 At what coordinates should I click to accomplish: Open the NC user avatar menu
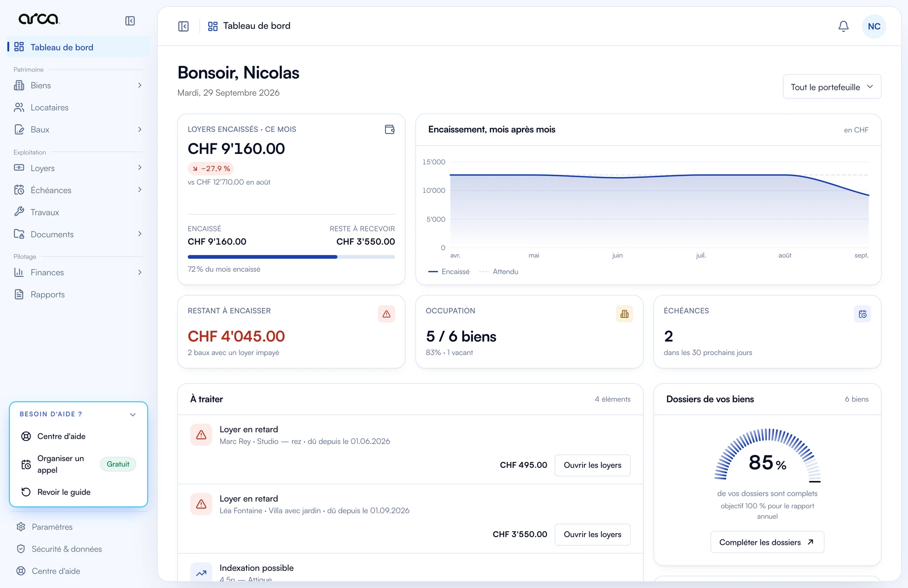point(874,26)
